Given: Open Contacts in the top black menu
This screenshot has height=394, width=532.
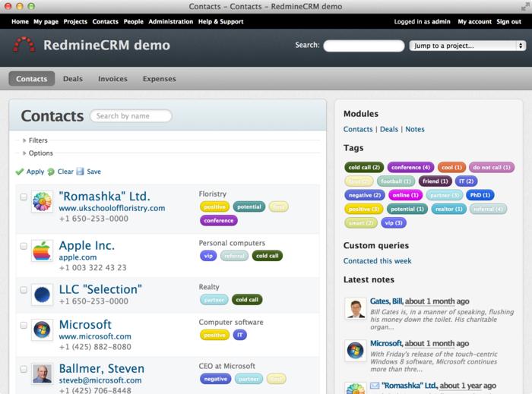Looking at the screenshot, I should [105, 22].
